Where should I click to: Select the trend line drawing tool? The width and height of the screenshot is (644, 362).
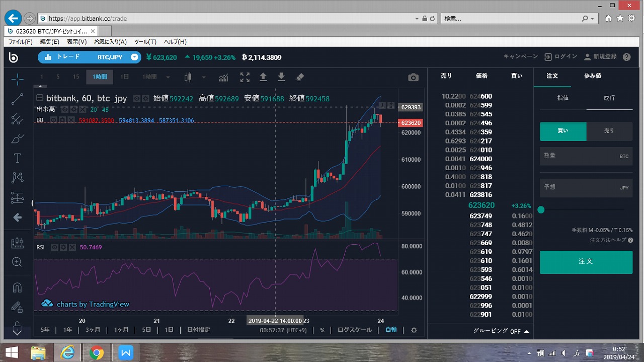pyautogui.click(x=17, y=99)
